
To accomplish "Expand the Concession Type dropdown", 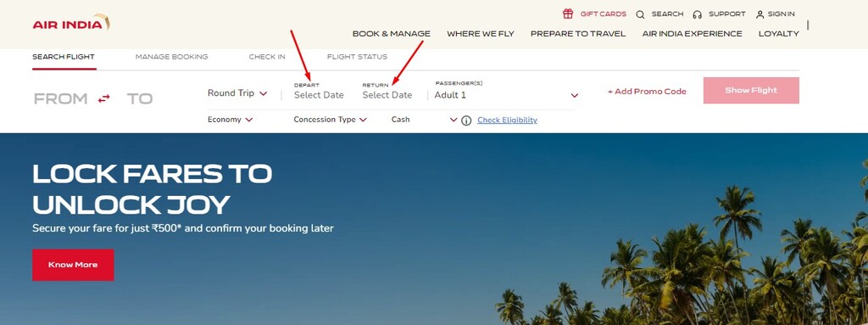I will pyautogui.click(x=331, y=120).
